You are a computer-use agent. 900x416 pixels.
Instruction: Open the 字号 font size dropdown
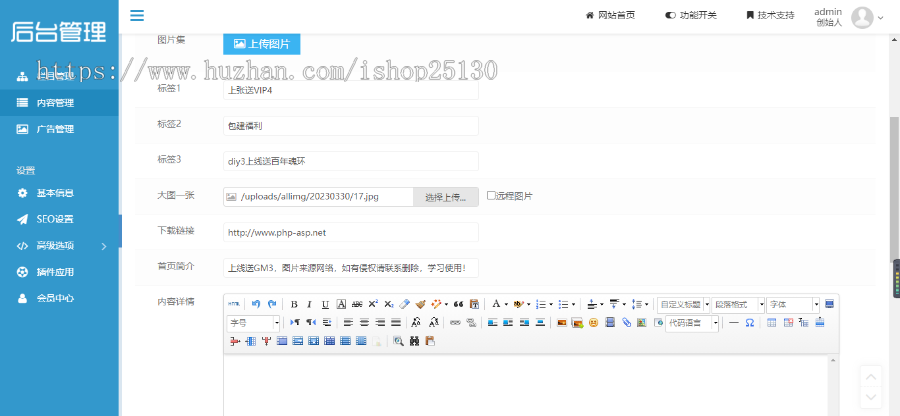point(253,323)
